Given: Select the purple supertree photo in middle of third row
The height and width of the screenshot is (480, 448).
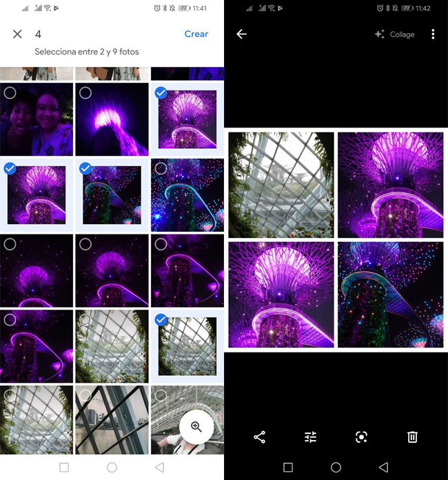Looking at the screenshot, I should [112, 270].
